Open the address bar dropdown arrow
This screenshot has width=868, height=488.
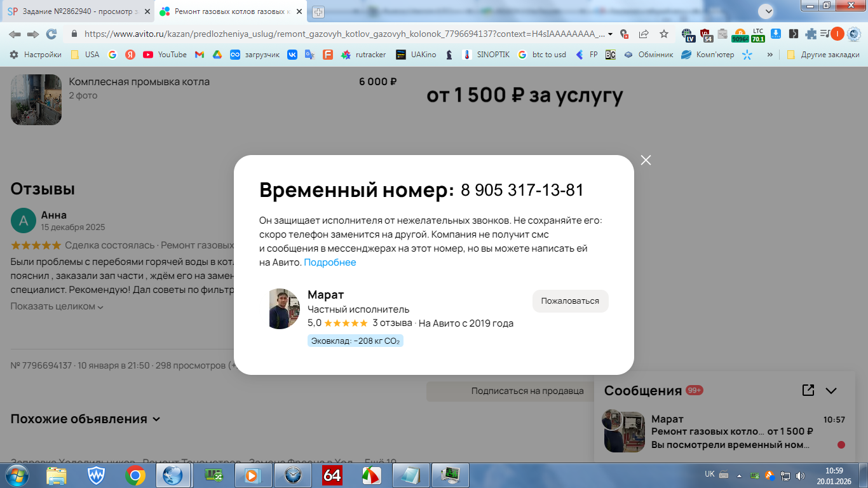[x=611, y=34]
